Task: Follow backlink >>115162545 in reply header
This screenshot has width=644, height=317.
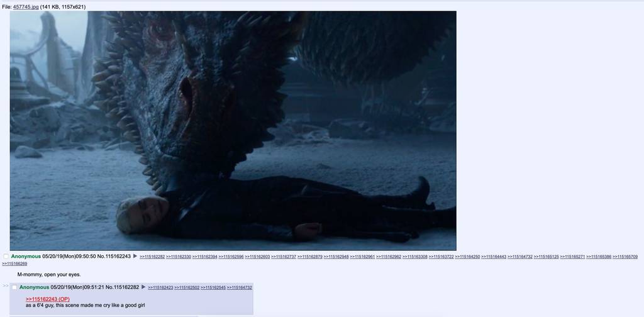Action: coord(213,287)
